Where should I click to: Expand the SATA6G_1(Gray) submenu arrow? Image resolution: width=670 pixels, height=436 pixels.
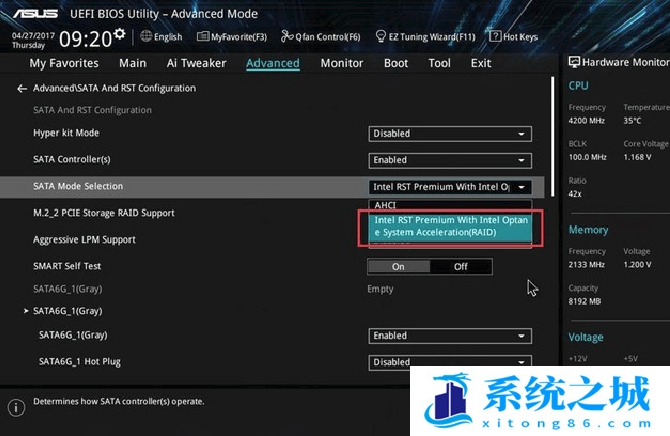pos(26,311)
